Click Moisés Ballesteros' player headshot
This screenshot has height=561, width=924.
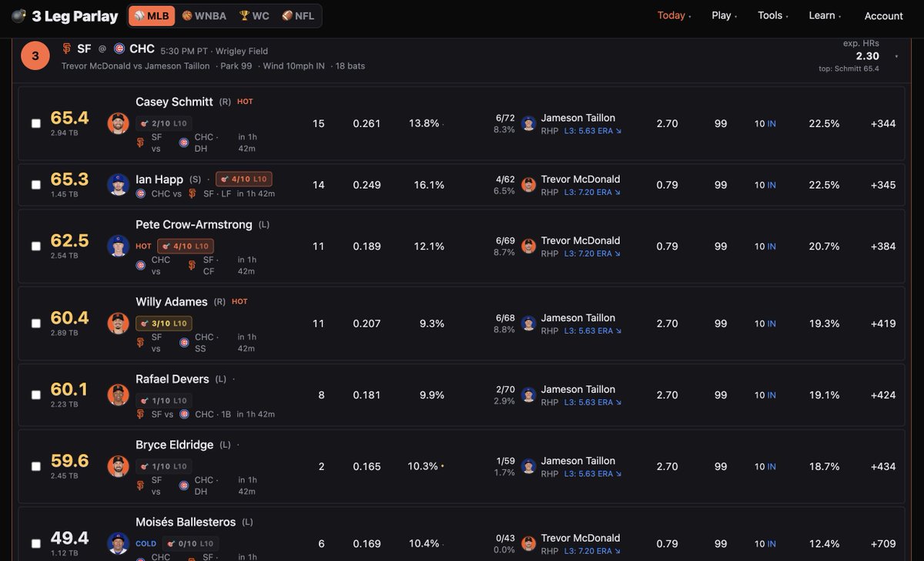[x=118, y=543]
